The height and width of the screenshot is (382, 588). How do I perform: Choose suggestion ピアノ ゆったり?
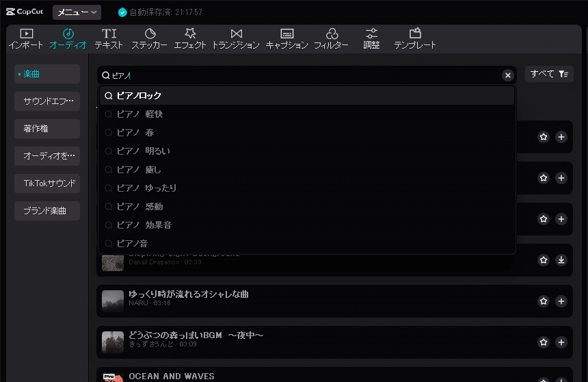[307, 188]
